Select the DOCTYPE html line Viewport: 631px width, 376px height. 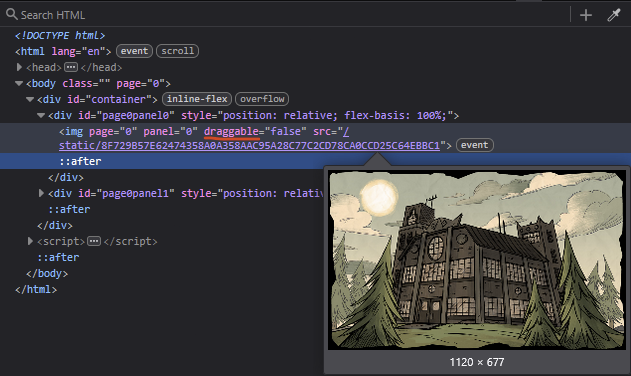[60, 35]
